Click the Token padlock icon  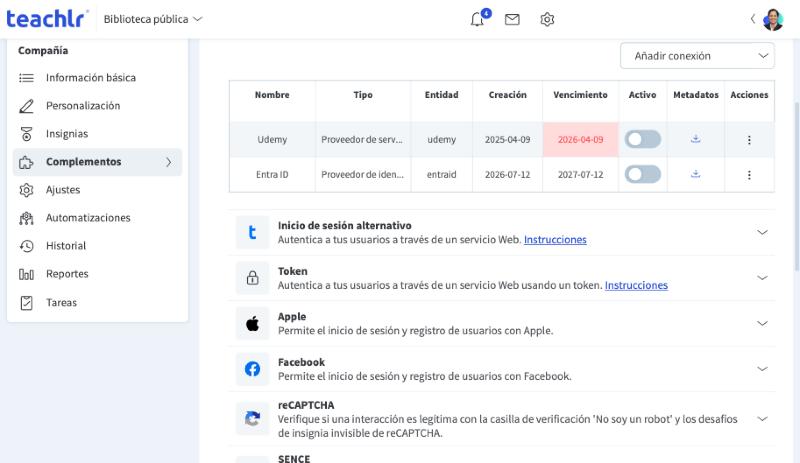(252, 278)
